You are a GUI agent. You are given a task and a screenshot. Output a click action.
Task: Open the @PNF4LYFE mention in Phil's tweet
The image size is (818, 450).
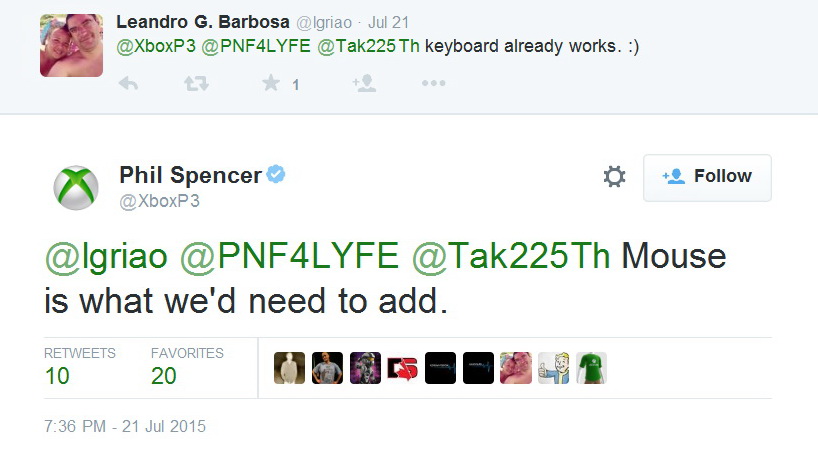click(289, 257)
